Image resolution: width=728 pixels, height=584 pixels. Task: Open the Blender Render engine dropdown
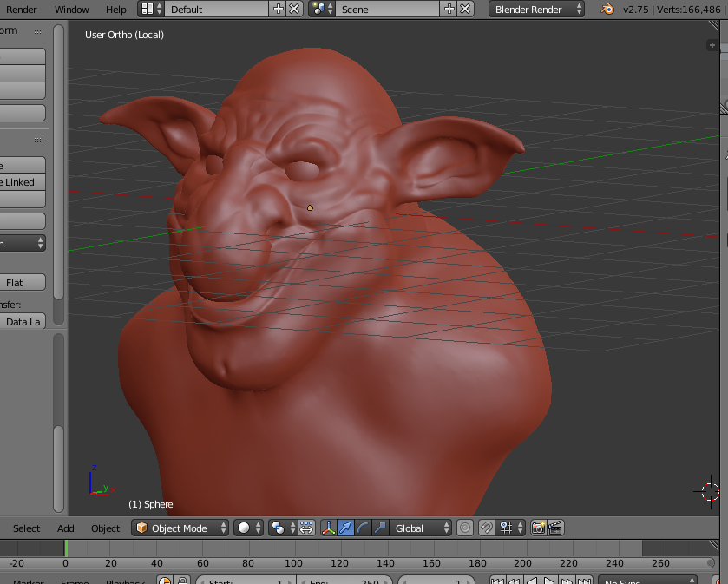click(536, 10)
